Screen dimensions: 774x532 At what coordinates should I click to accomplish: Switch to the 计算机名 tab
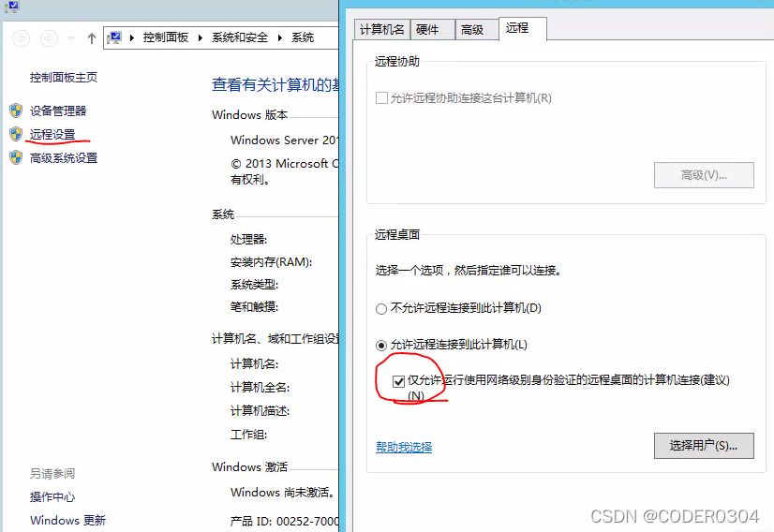tap(381, 30)
